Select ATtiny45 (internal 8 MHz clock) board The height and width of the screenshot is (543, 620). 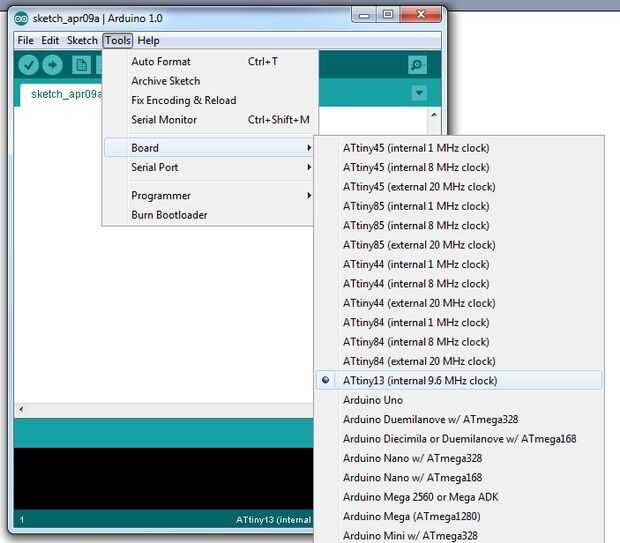(459, 167)
